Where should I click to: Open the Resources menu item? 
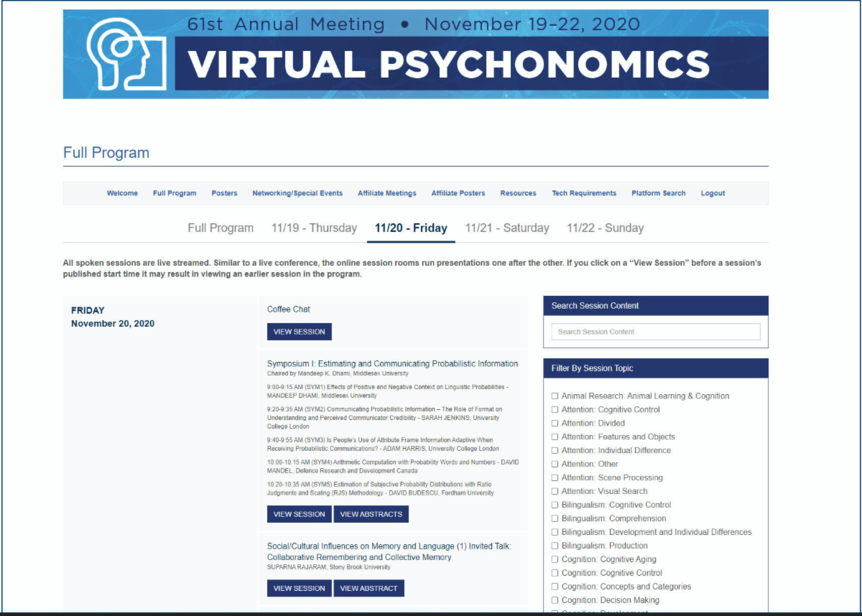[519, 193]
